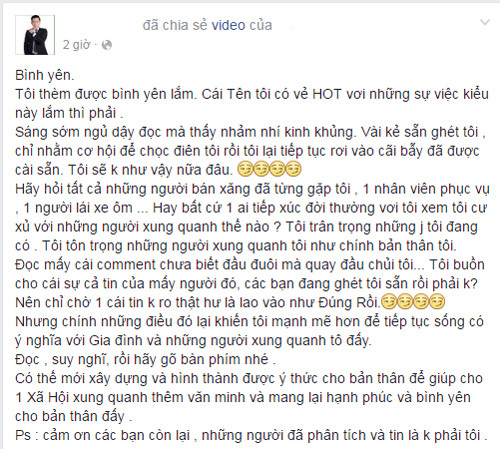Click the "đã chia sẻ" header text
The image size is (500, 449).
click(x=175, y=25)
